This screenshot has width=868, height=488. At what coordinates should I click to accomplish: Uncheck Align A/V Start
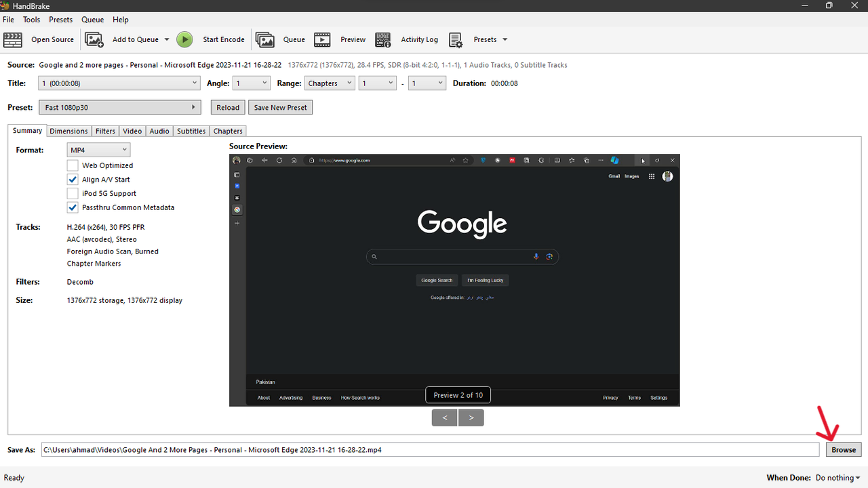point(73,180)
